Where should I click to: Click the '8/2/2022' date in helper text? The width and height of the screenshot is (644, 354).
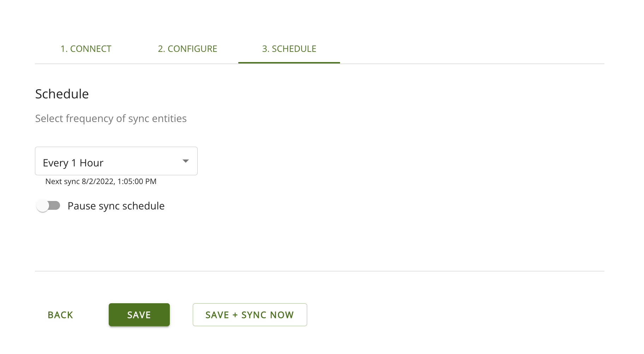point(98,182)
